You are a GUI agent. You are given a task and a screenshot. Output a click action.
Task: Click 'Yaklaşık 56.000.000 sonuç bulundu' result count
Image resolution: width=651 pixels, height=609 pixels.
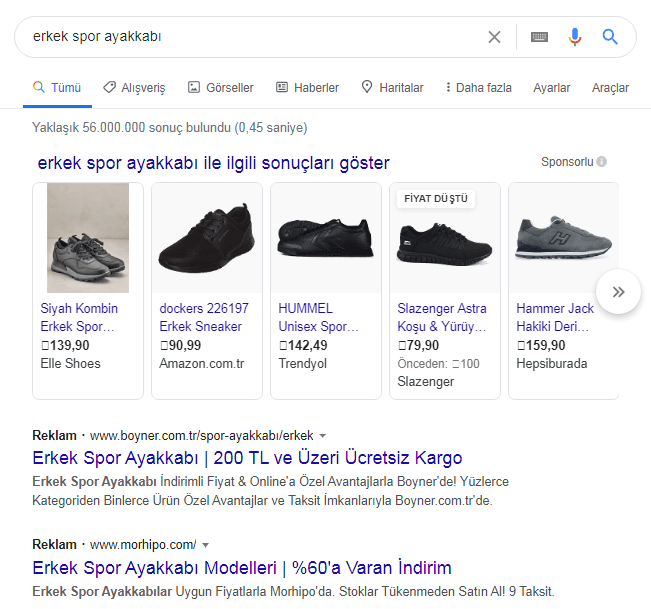[131, 127]
